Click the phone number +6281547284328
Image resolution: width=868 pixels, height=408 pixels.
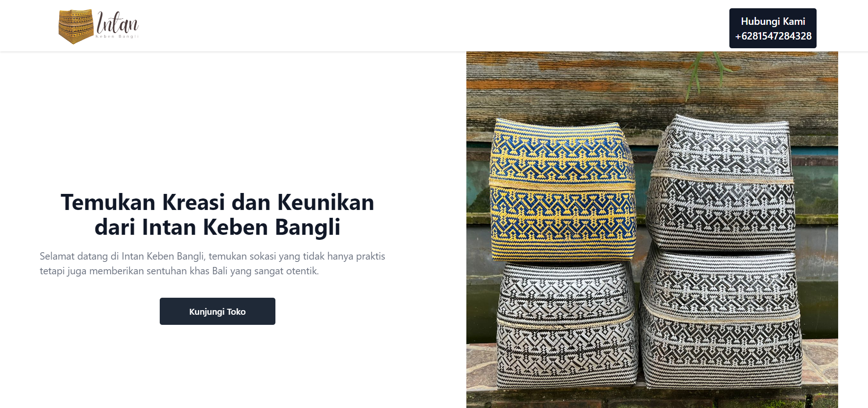773,36
